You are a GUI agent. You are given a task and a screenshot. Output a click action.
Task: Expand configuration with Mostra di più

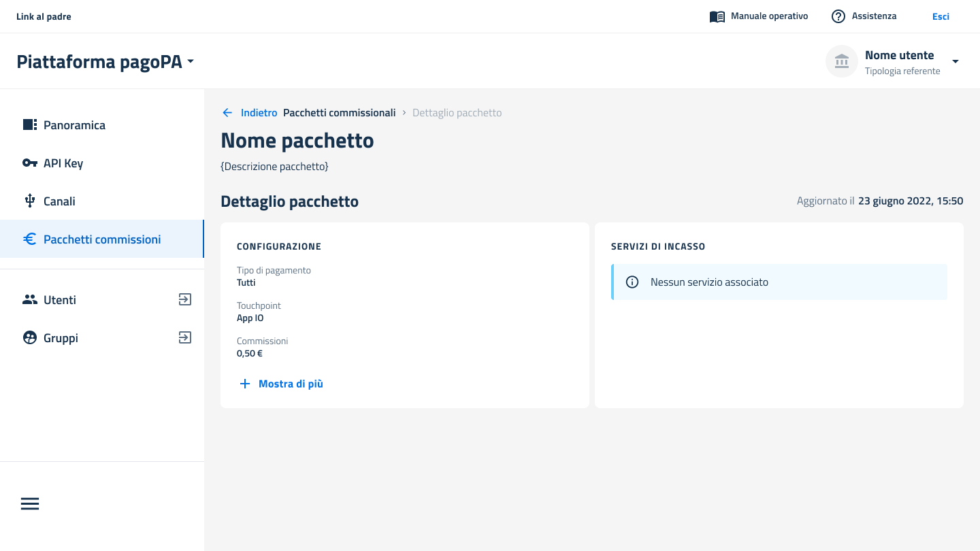(282, 384)
